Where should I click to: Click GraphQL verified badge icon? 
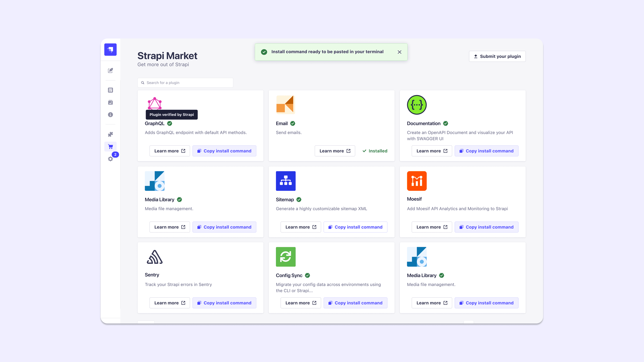(x=170, y=123)
